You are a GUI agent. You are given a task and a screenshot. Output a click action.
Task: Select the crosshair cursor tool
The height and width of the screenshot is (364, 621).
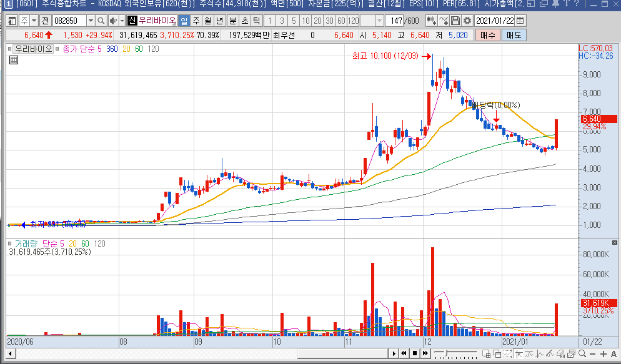point(519,354)
